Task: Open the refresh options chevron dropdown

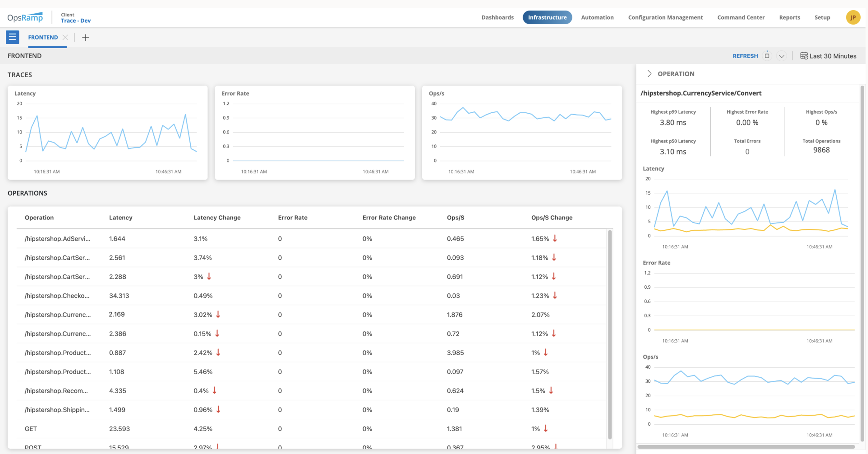Action: pyautogui.click(x=782, y=56)
